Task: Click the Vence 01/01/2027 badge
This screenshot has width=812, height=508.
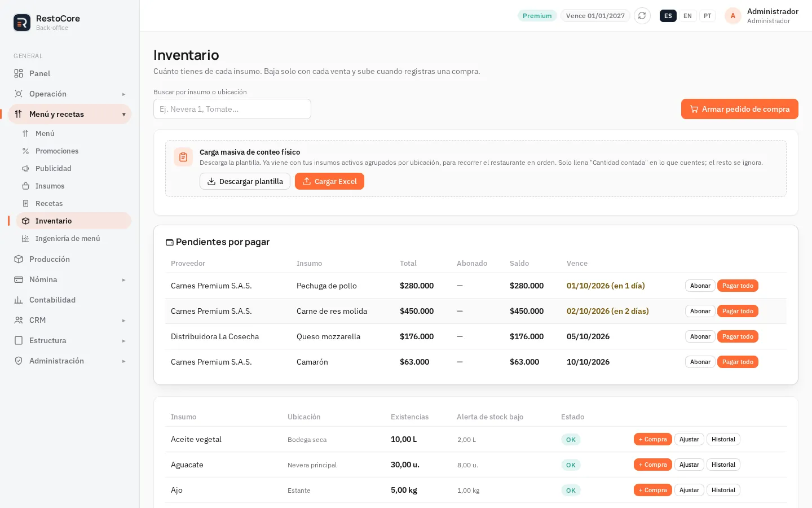Action: pos(595,16)
